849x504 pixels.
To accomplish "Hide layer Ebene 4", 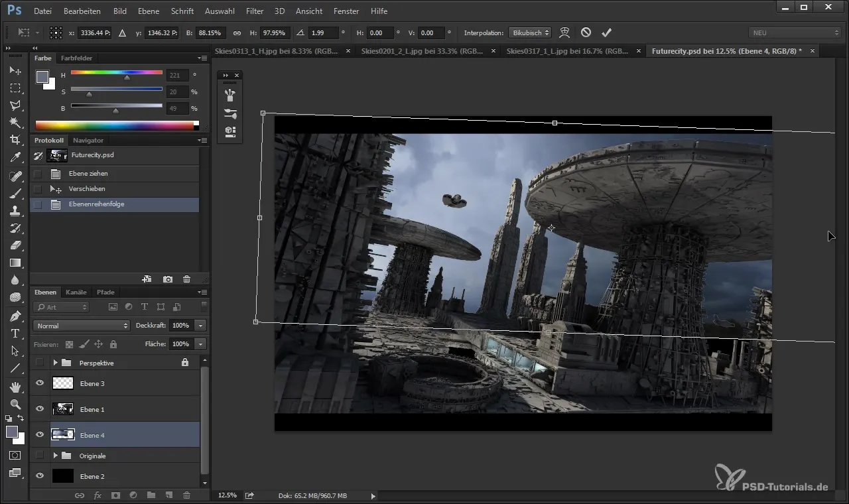I will pyautogui.click(x=40, y=435).
